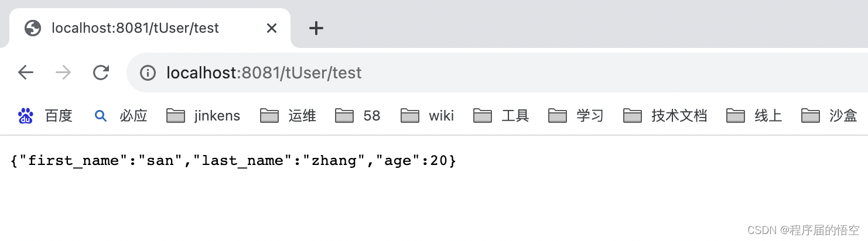Viewport: 868px width, 241px height.
Task: Open the wiki bookmark folder
Action: click(x=427, y=116)
